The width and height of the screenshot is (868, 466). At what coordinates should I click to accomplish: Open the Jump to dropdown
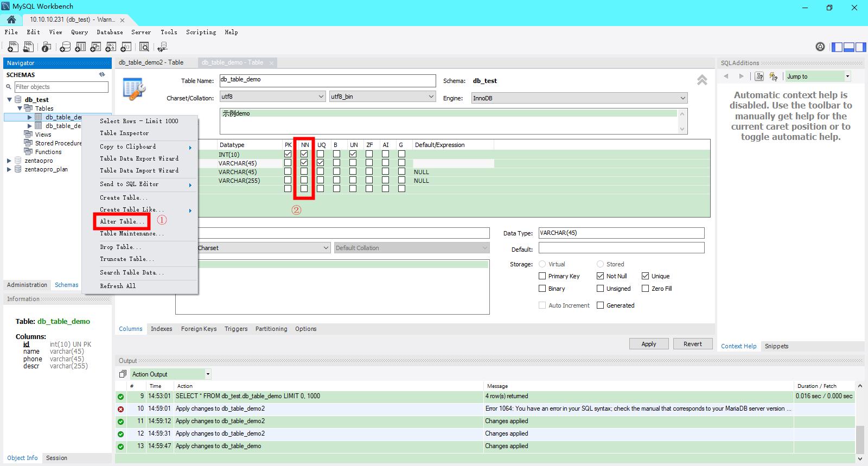coord(818,76)
